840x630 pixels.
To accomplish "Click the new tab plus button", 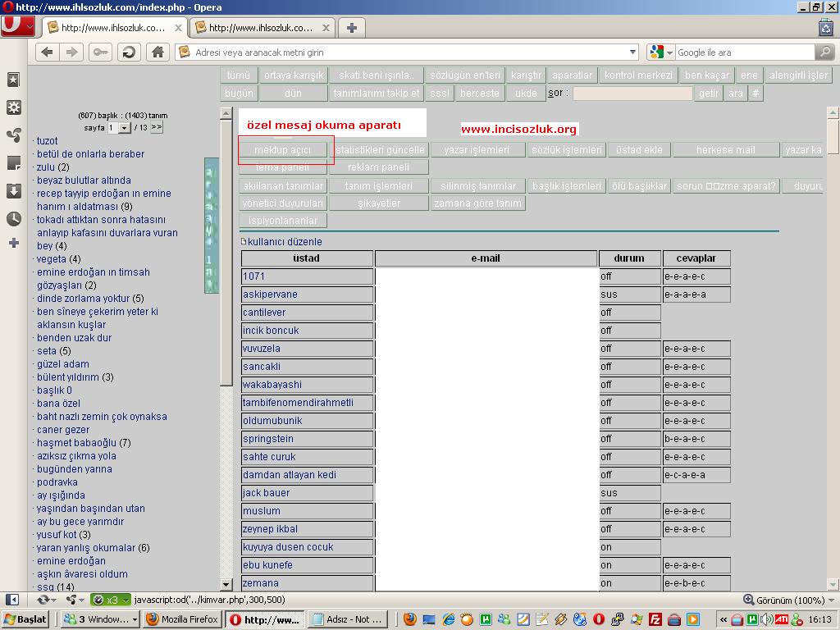I will coord(352,28).
